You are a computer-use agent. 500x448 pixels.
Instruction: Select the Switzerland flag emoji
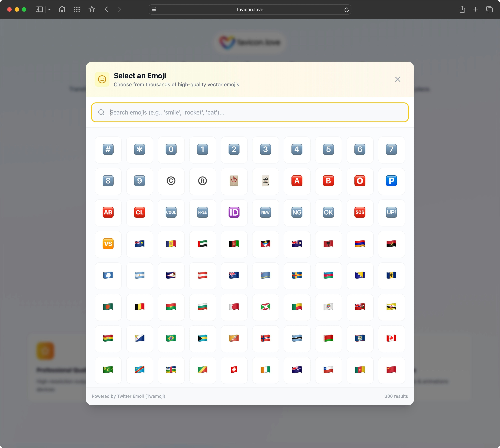(x=234, y=370)
